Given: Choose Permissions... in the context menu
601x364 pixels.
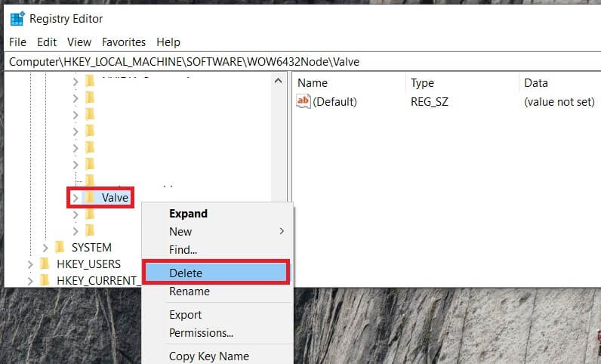Looking at the screenshot, I should [x=202, y=333].
